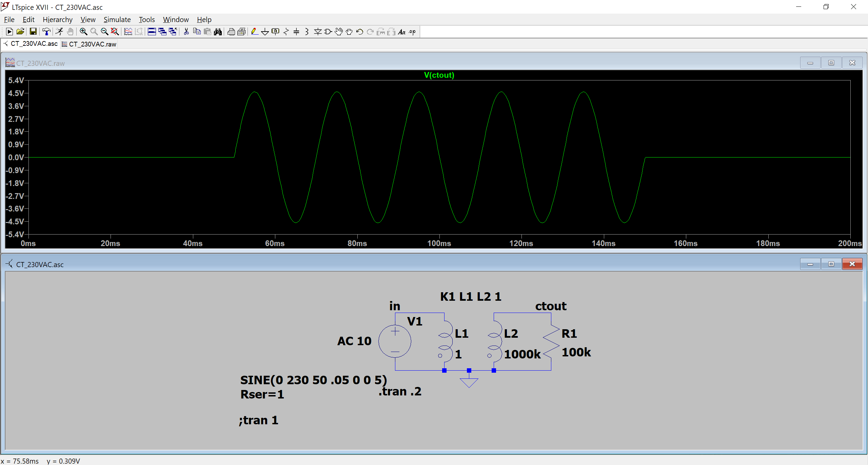Place a Ground symbol
Viewport: 868px width, 465px height.
[x=265, y=32]
